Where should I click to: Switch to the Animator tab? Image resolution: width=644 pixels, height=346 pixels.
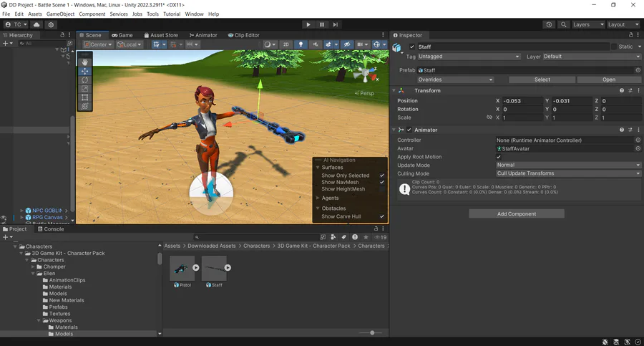(203, 35)
